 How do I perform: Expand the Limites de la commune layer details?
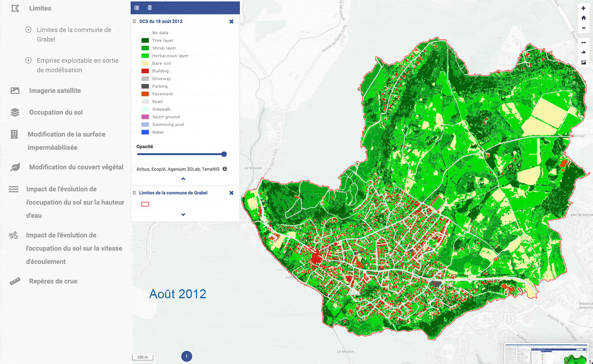click(183, 215)
